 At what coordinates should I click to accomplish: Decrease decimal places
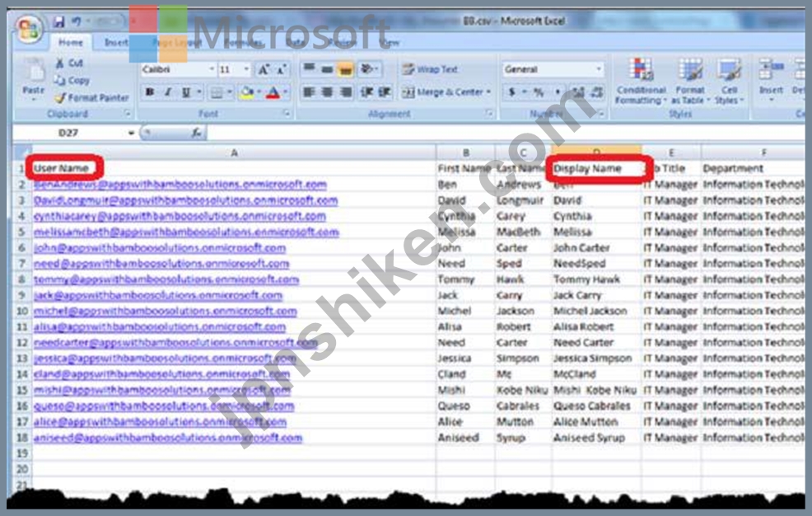pyautogui.click(x=597, y=92)
